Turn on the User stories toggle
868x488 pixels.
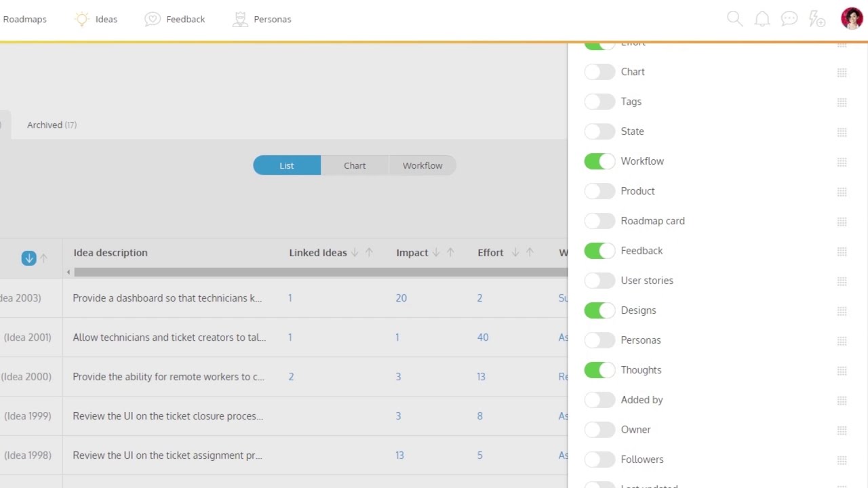point(599,281)
